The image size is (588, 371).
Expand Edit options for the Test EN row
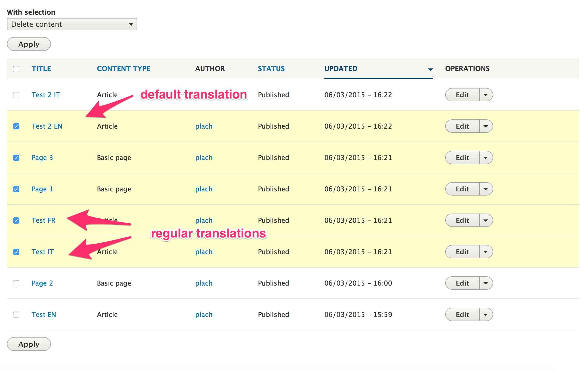486,314
